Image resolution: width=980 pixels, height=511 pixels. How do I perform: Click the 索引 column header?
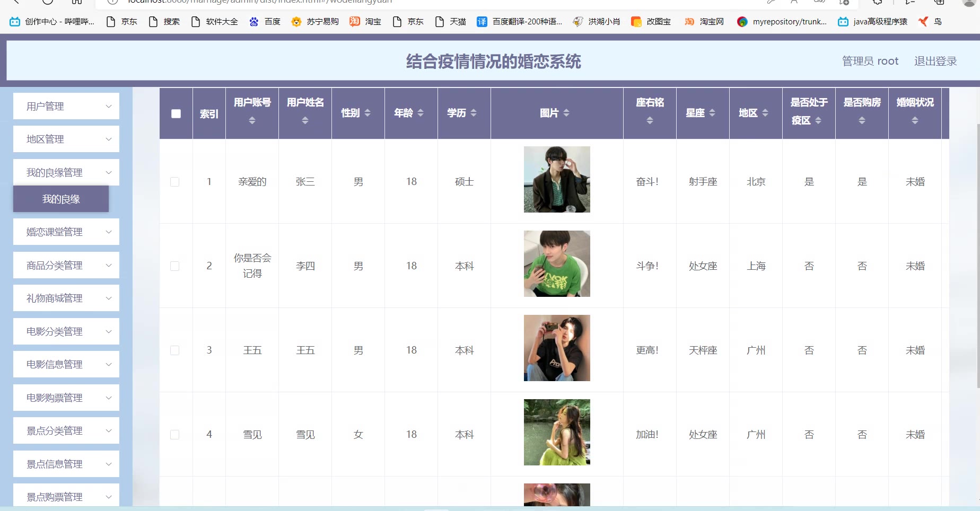click(x=209, y=113)
